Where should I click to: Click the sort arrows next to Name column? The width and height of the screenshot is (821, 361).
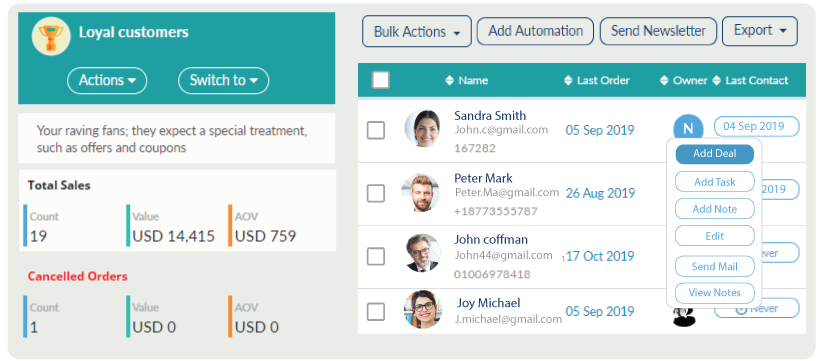[x=449, y=81]
